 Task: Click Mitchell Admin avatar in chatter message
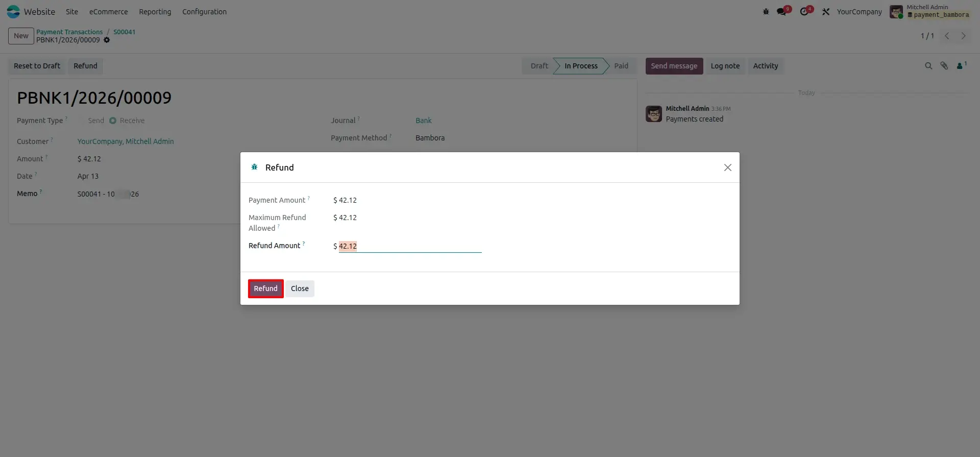click(x=654, y=114)
